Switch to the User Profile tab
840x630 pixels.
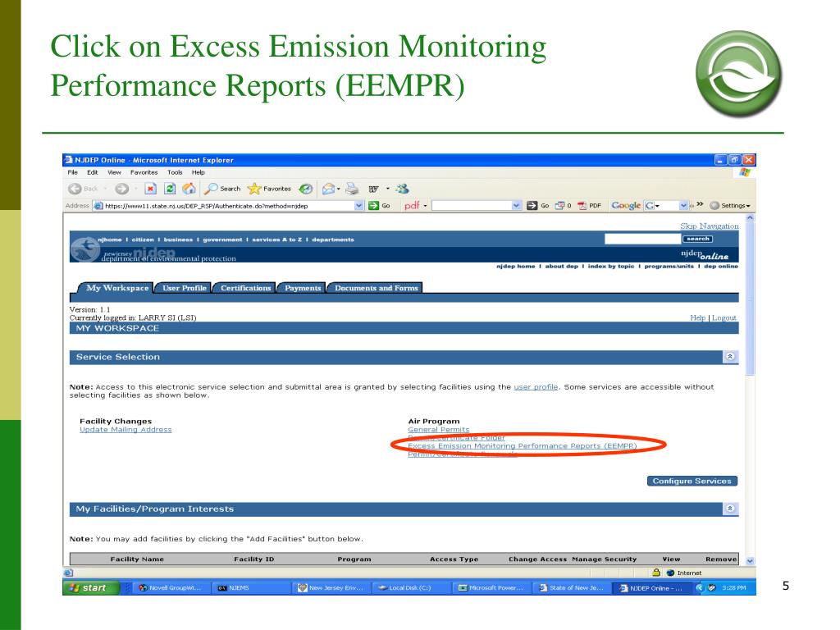pyautogui.click(x=184, y=288)
